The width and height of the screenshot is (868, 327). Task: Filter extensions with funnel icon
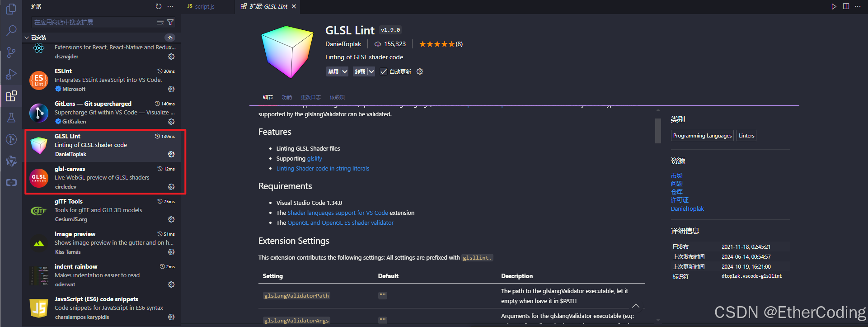(x=170, y=22)
